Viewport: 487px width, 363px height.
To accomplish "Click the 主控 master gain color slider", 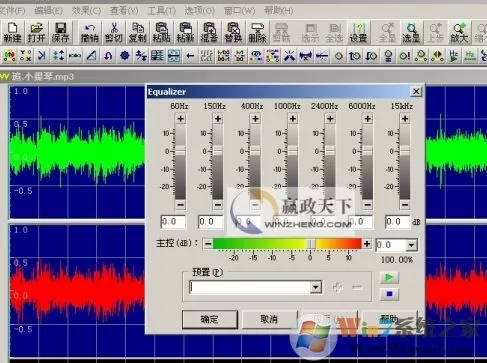I will point(287,244).
